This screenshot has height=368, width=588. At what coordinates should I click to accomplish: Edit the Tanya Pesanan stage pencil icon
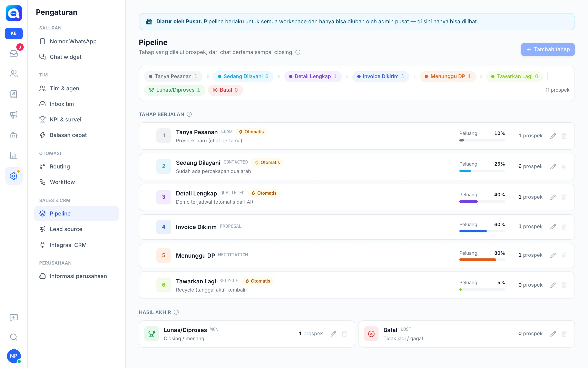[553, 136]
